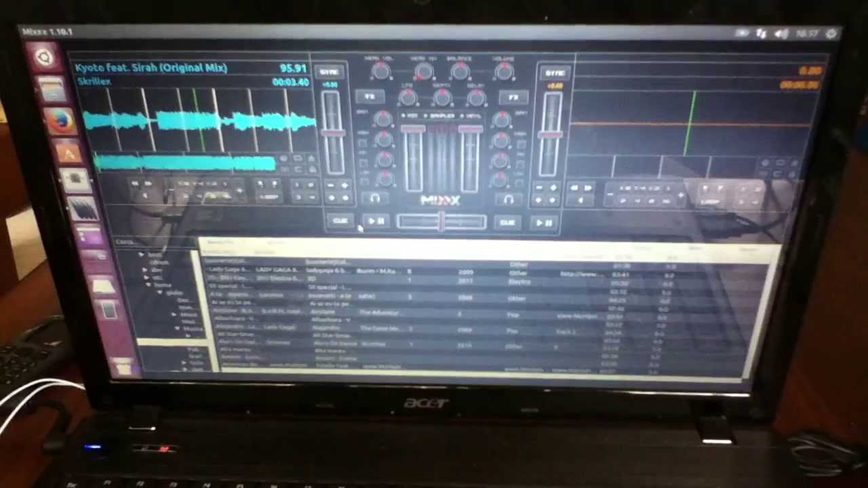Toggle headphone cue for deck 2

coord(509,199)
